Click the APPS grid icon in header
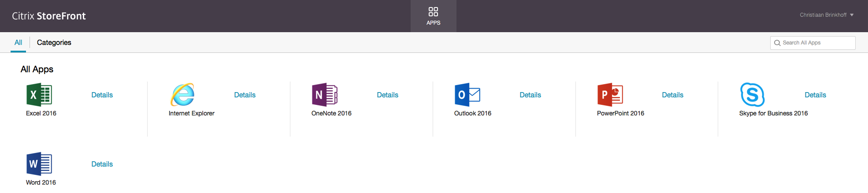Image resolution: width=868 pixels, height=193 pixels. [x=433, y=12]
